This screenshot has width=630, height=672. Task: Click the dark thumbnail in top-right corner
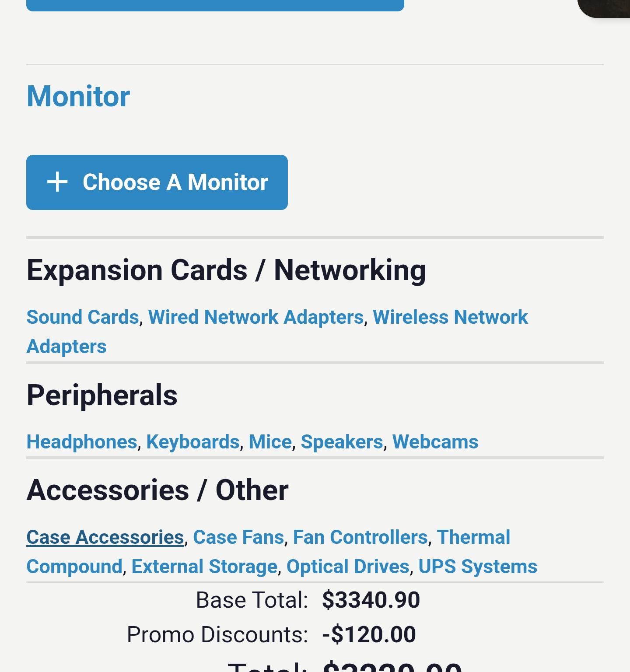click(604, 8)
